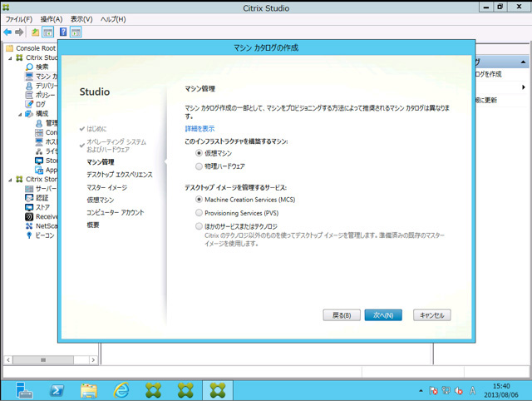Select the 認証 node under StoreFront
Screen dimensions: 532x401
(x=37, y=198)
